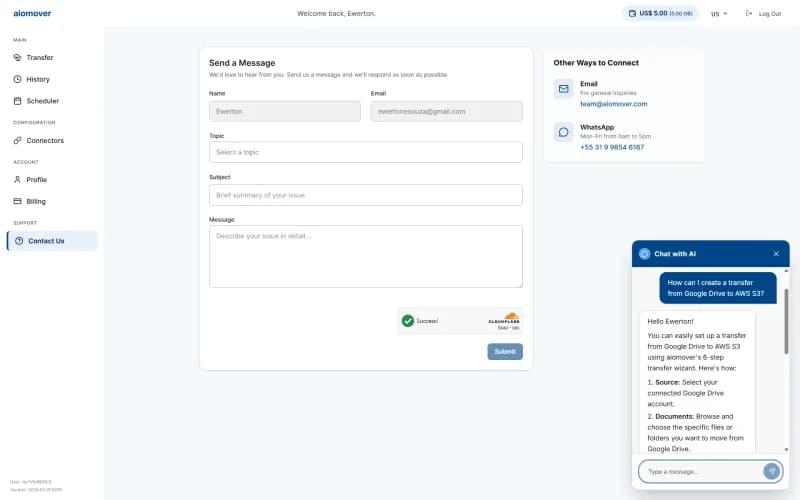Select Billing in the sidebar
This screenshot has width=800, height=500.
pos(52,201)
